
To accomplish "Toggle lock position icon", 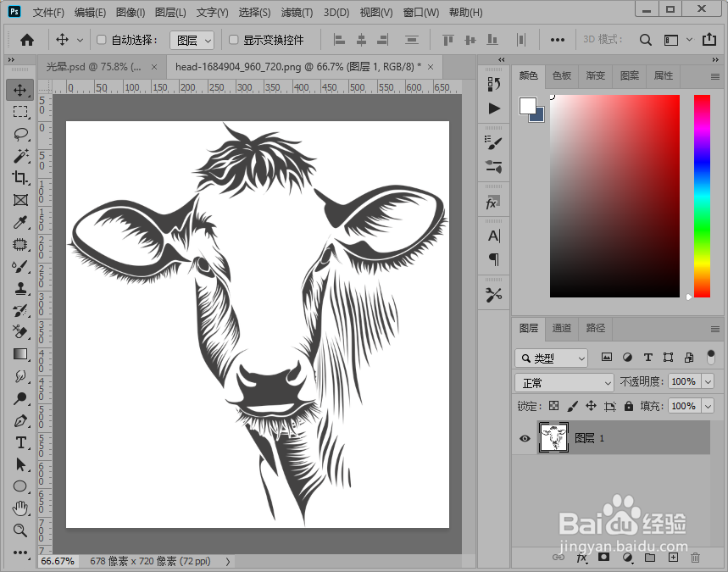I will coord(591,406).
